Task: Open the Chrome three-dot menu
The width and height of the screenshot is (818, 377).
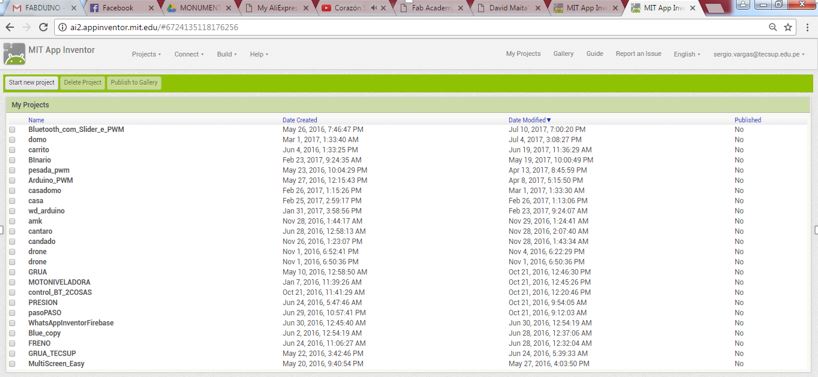Action: (x=806, y=27)
